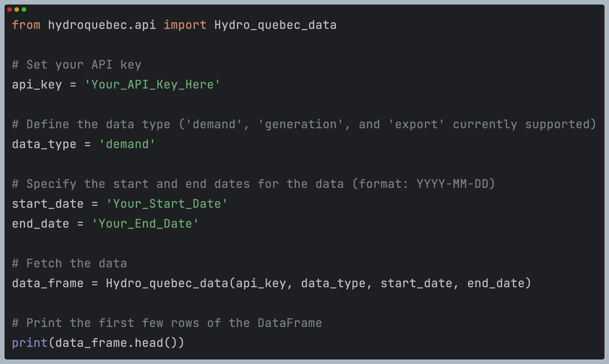609x364 pixels.
Task: Click the purple 'print' function name
Action: coord(30,343)
